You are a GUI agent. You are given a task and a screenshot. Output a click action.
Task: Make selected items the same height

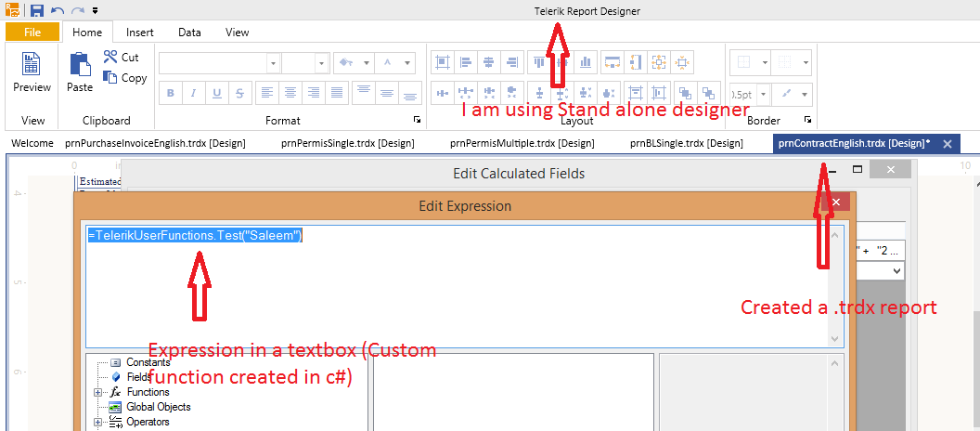(x=635, y=61)
